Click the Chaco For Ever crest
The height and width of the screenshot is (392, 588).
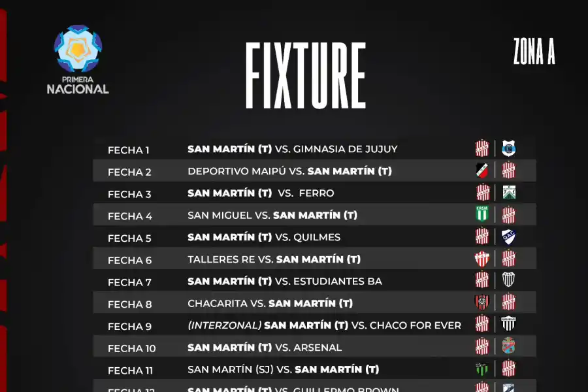point(509,324)
